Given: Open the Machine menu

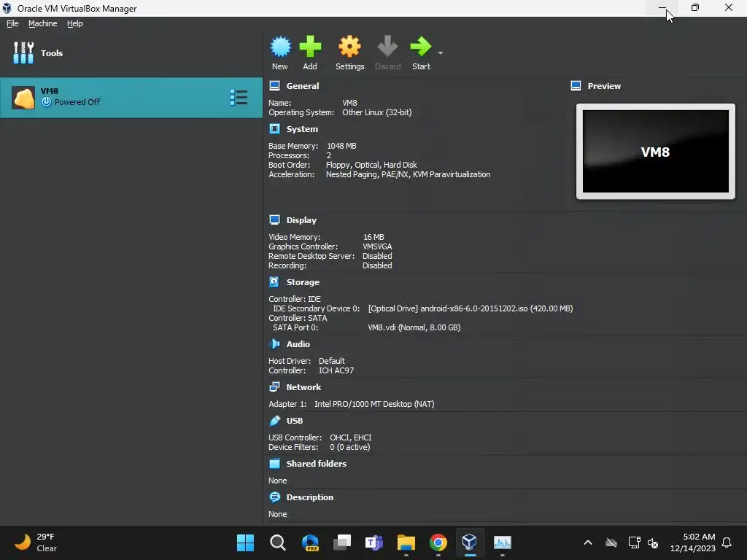Looking at the screenshot, I should [42, 23].
